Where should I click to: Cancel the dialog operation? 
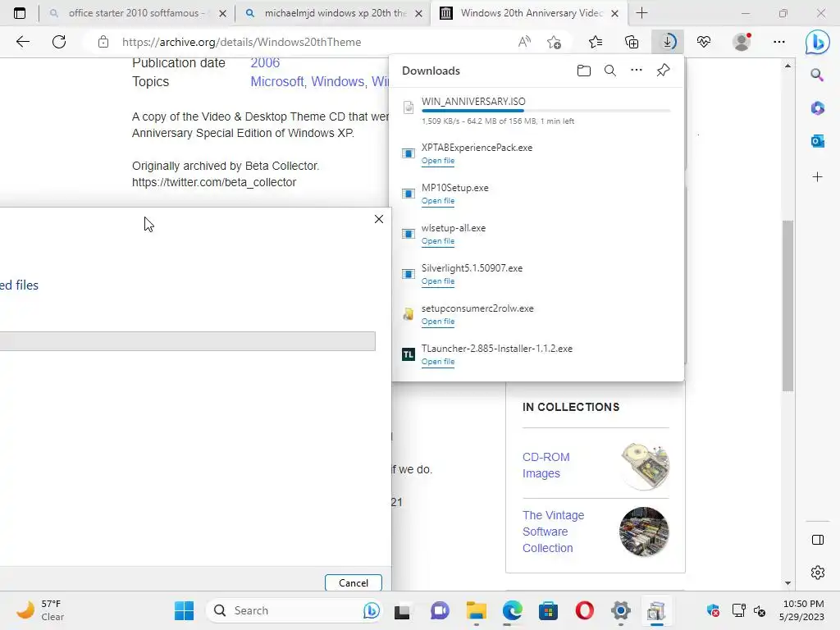353,583
